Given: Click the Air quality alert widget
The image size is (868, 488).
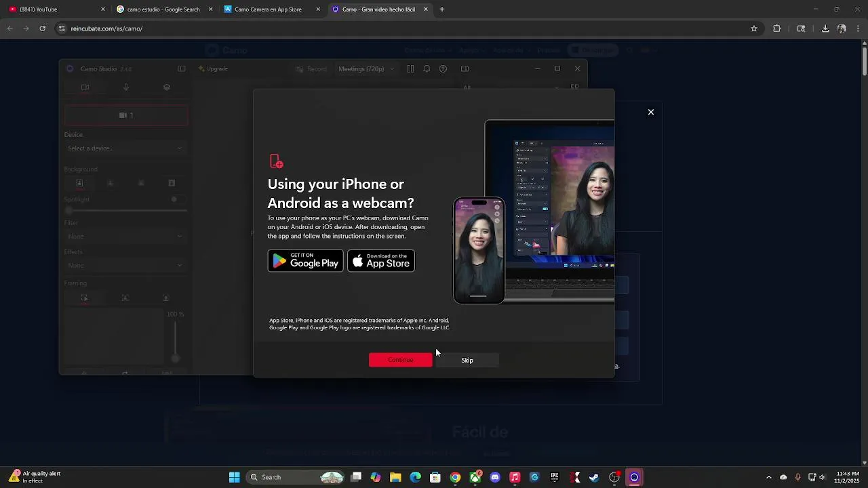Looking at the screenshot, I should pos(35,477).
